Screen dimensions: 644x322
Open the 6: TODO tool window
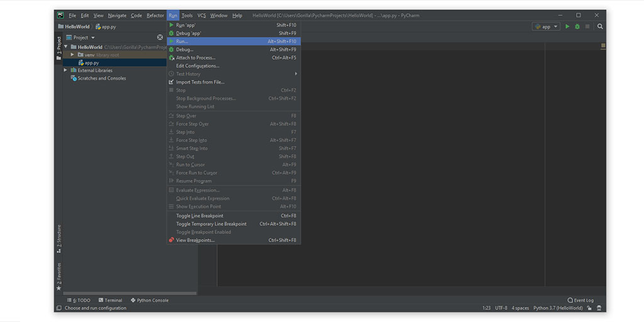point(79,300)
